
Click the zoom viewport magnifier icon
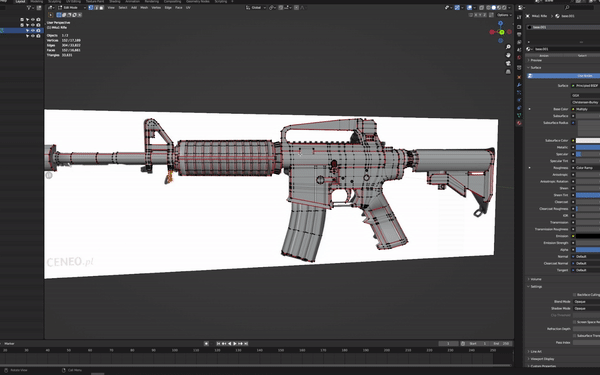pos(508,47)
